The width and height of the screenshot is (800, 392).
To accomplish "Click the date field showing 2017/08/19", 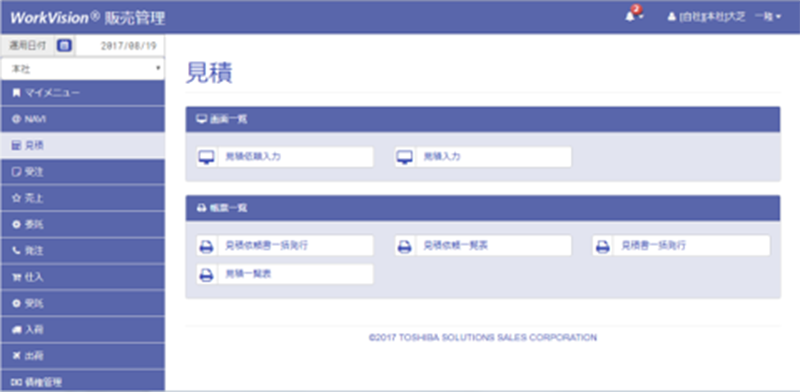I will point(121,46).
